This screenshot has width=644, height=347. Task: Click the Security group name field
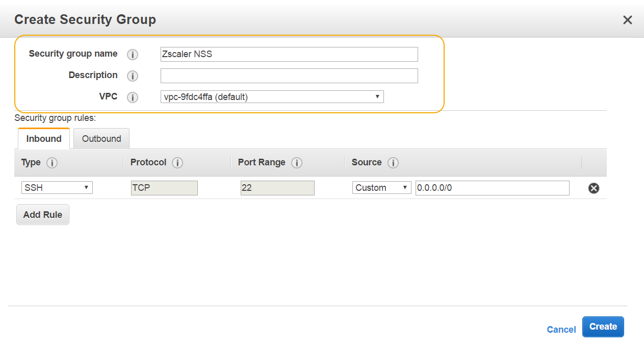[x=289, y=54]
